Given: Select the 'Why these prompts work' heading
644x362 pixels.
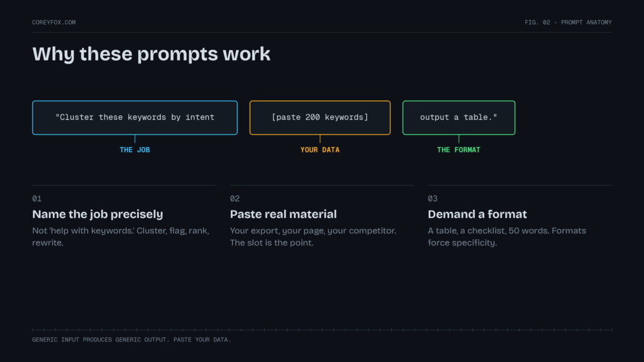Looking at the screenshot, I should [x=151, y=54].
